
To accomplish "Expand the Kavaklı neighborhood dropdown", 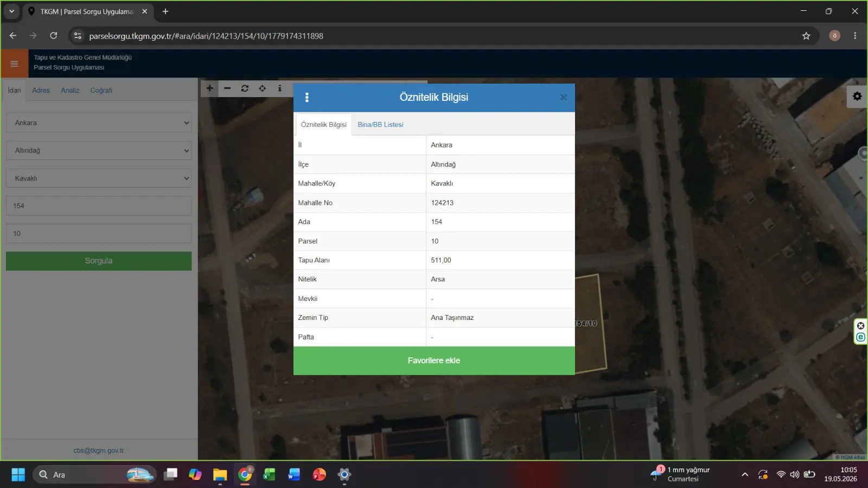I will pos(99,178).
